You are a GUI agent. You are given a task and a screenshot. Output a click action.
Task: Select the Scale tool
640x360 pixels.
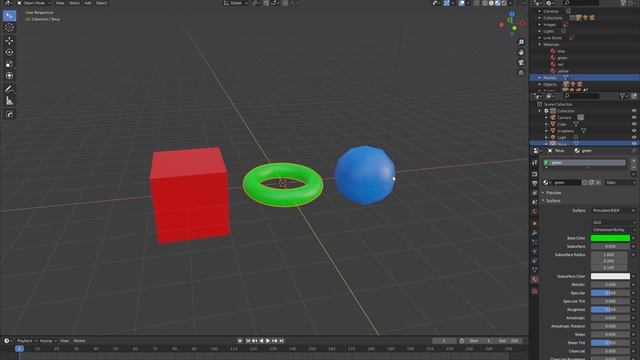point(9,64)
